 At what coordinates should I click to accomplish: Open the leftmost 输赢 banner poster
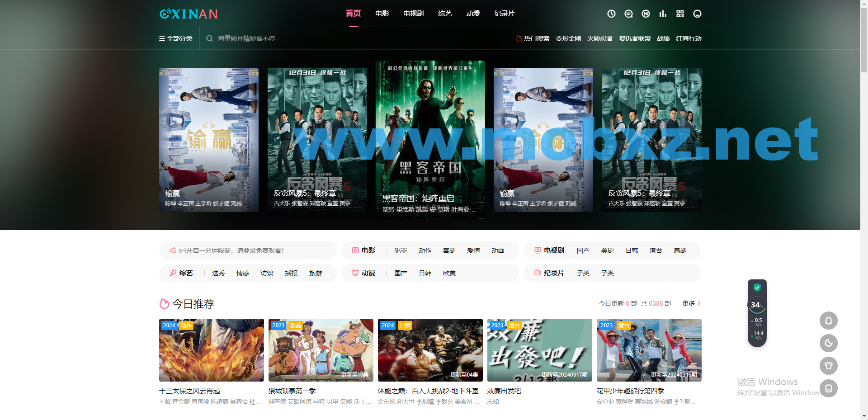(209, 140)
